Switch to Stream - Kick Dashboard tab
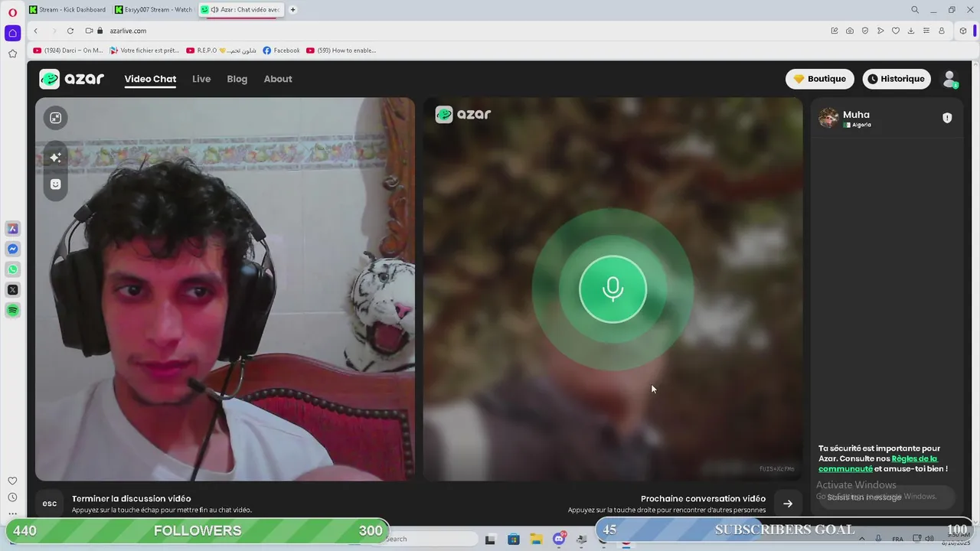This screenshot has height=551, width=980. point(67,10)
